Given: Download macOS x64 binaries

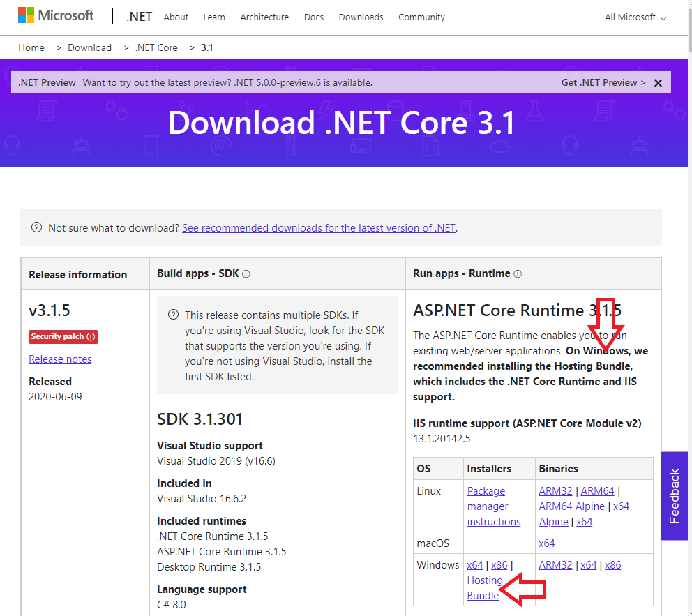Looking at the screenshot, I should [546, 543].
